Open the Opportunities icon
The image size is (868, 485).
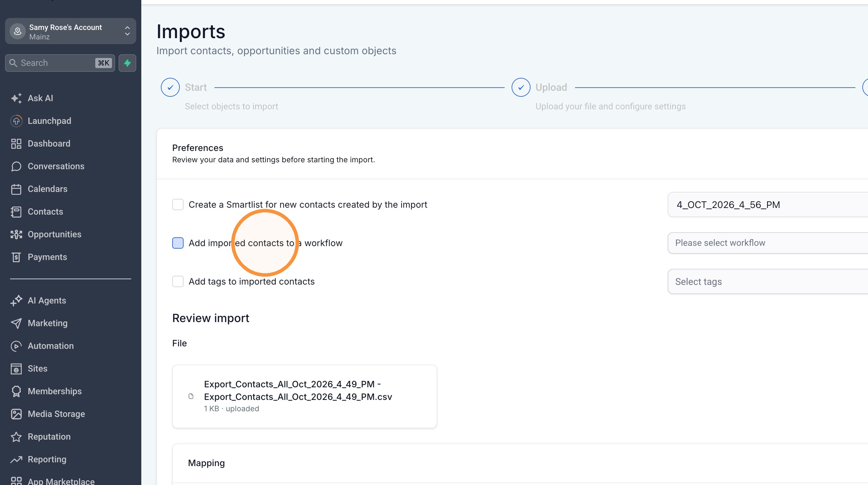16,234
